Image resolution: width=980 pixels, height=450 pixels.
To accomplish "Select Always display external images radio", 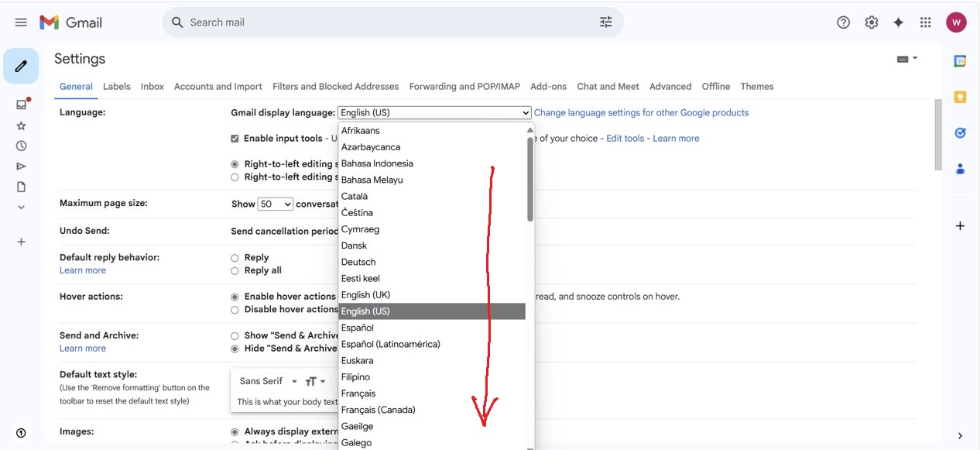I will tap(235, 431).
